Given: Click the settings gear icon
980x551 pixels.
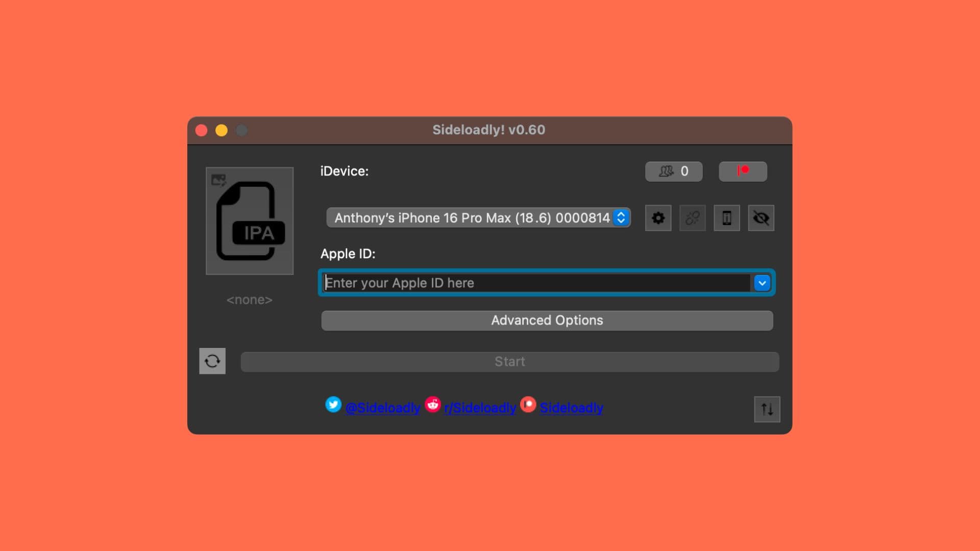Looking at the screenshot, I should coord(658,218).
